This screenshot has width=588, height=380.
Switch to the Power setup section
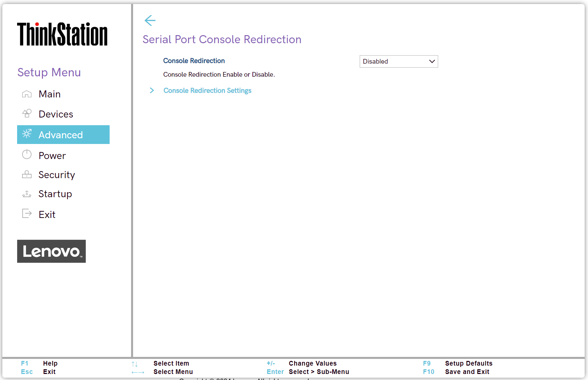tap(52, 155)
